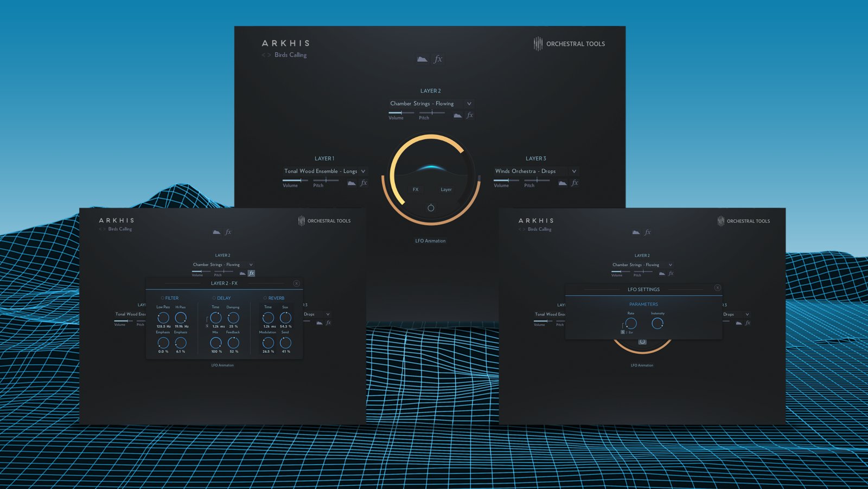
Task: Click highlighted fx icon above Layer 2 - FX panel
Action: (251, 273)
